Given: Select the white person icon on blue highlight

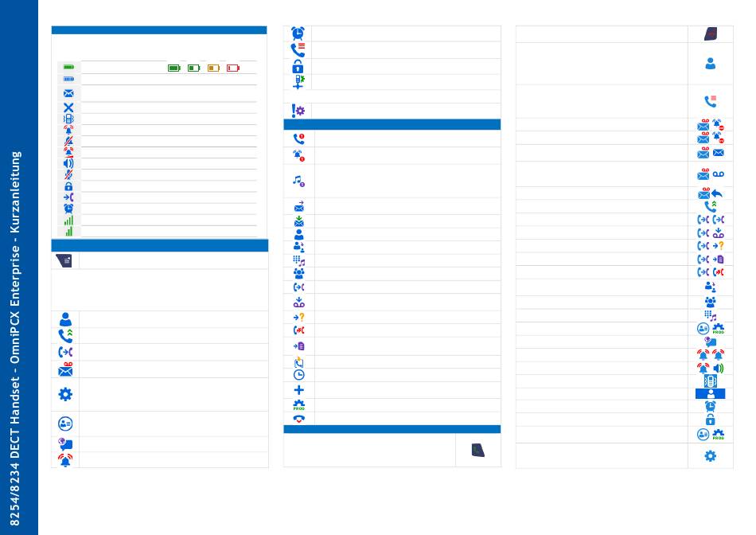Looking at the screenshot, I should coord(710,393).
